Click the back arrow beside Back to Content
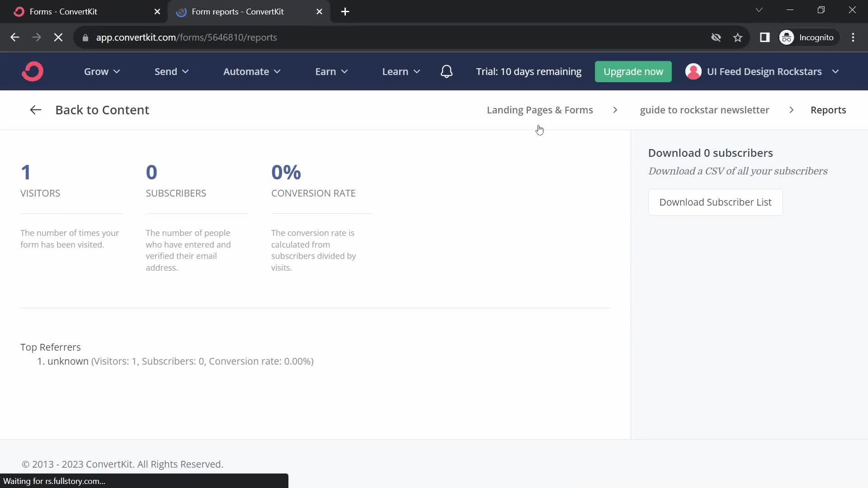 [35, 110]
